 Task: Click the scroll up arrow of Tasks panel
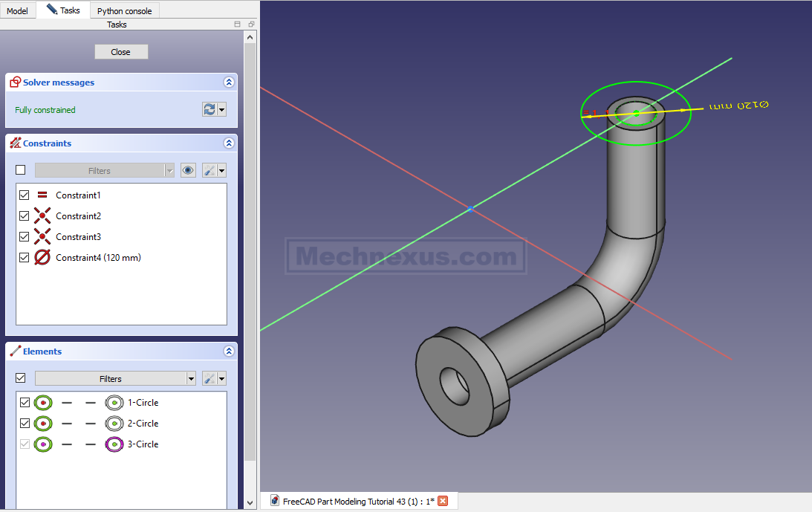[x=250, y=37]
